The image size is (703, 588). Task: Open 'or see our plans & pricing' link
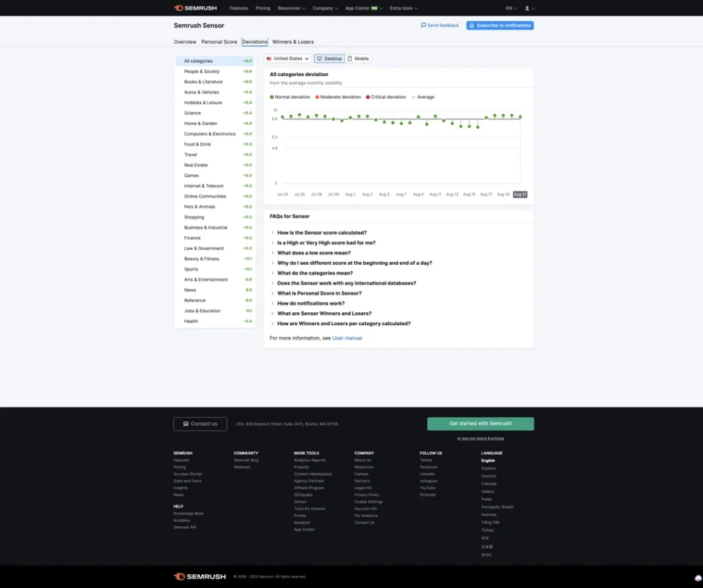[x=480, y=438]
